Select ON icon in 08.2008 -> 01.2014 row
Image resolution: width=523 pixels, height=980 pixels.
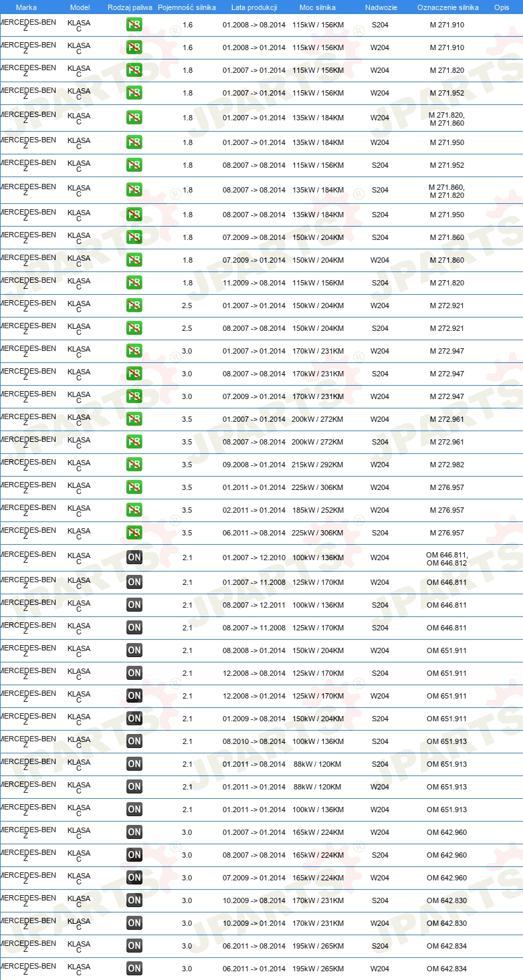point(134,650)
